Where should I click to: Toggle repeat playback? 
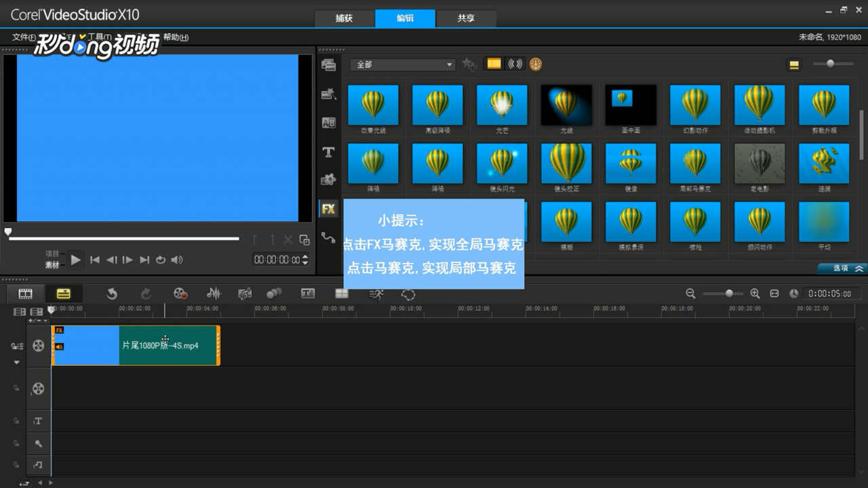(x=161, y=260)
